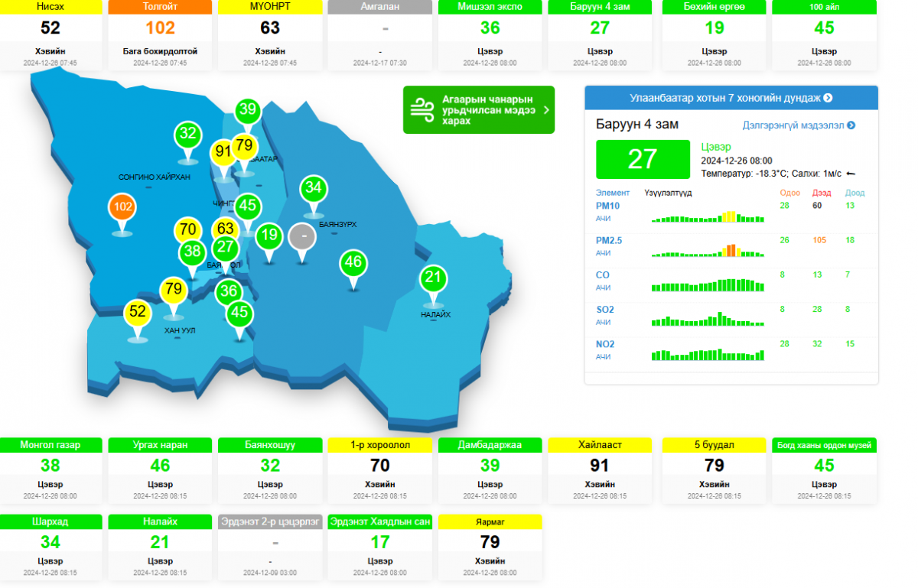Select the green 19 map marker

(269, 236)
